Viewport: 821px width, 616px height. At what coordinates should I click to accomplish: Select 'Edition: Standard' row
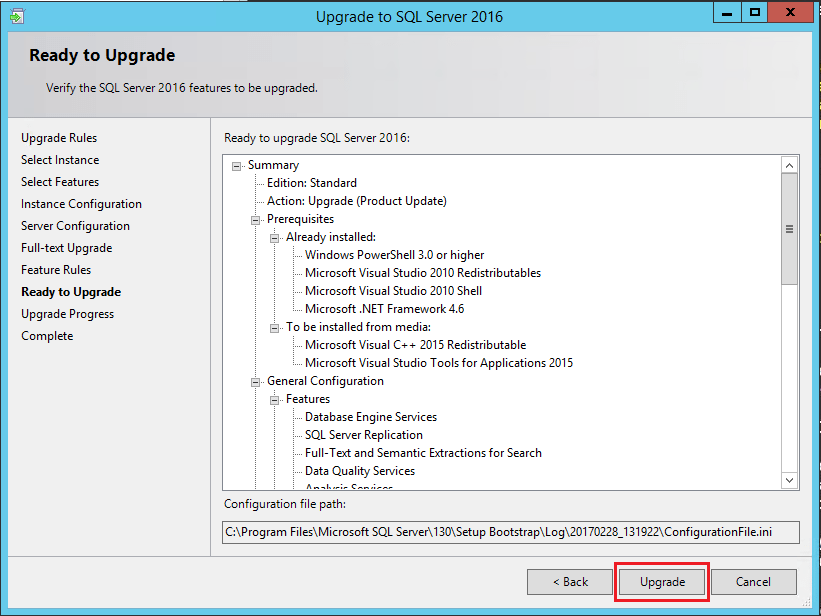[312, 183]
